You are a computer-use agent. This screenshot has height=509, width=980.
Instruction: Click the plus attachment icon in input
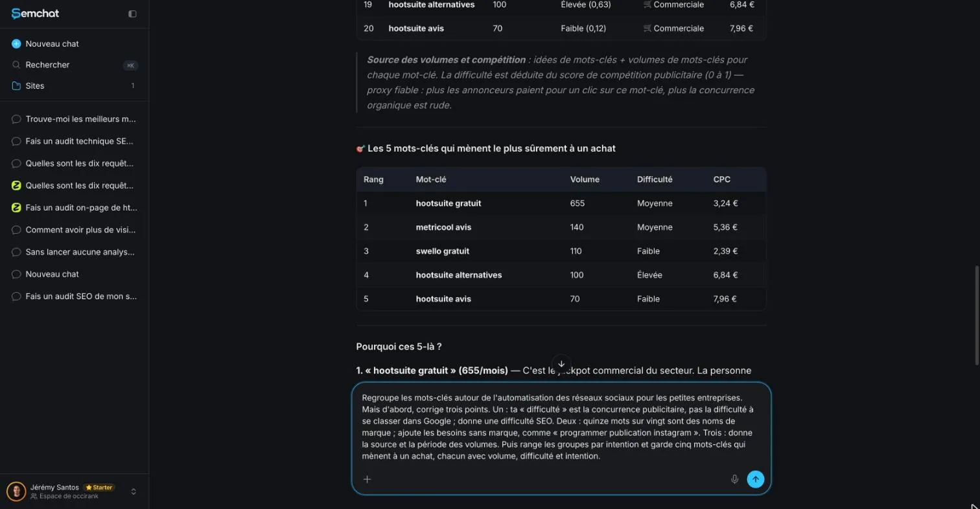click(367, 479)
